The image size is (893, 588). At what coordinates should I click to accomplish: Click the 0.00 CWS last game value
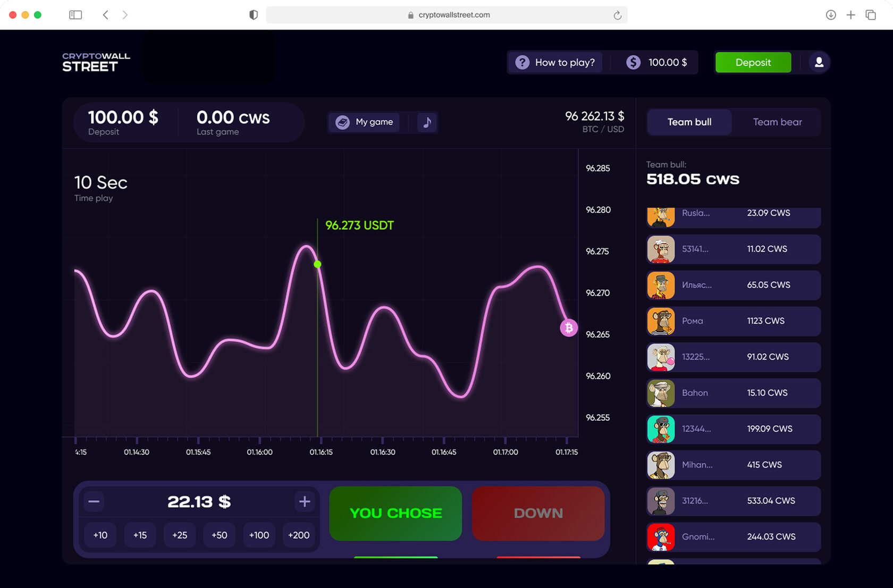(x=233, y=117)
